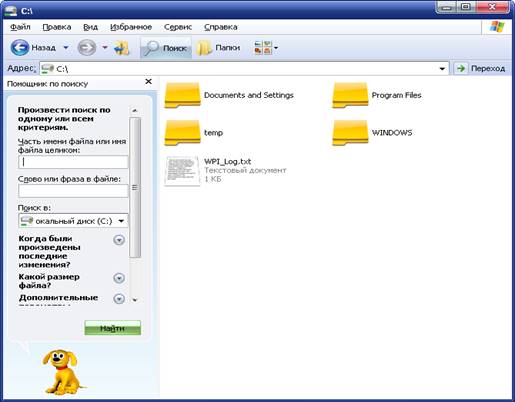Screen dimensions: 515x402
Task: Select the WINDOWS folder icon
Action: (x=350, y=133)
